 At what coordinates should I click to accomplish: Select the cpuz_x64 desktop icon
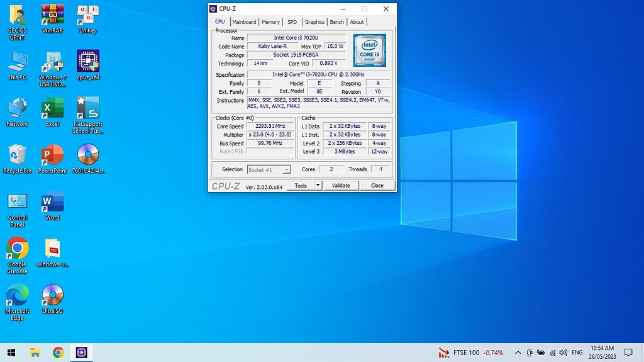click(88, 65)
